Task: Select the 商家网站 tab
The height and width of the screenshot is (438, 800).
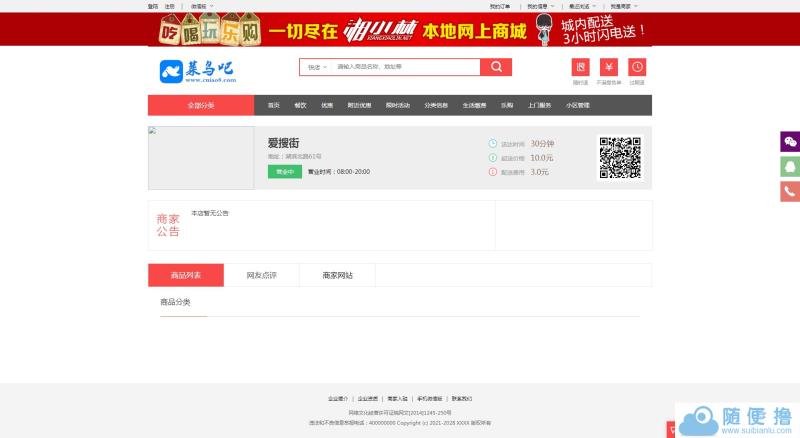Action: (x=337, y=275)
